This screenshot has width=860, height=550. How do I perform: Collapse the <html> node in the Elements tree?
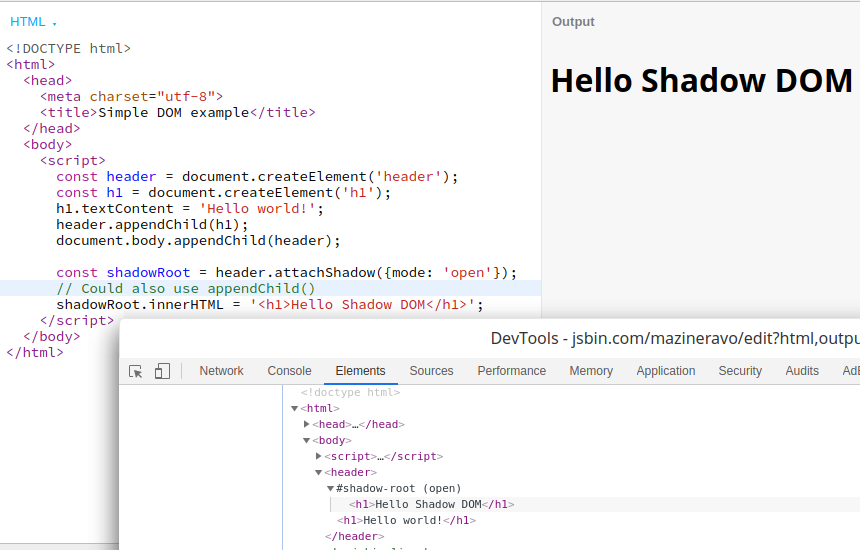point(295,409)
